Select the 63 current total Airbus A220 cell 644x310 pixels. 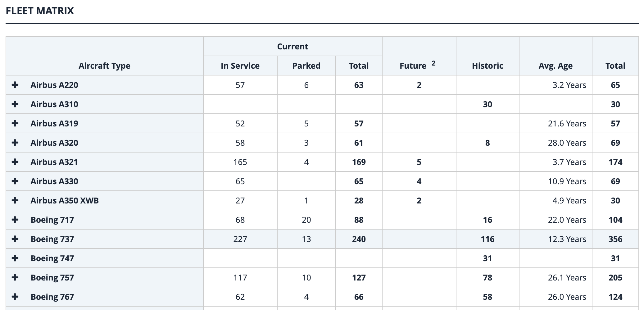click(x=359, y=85)
